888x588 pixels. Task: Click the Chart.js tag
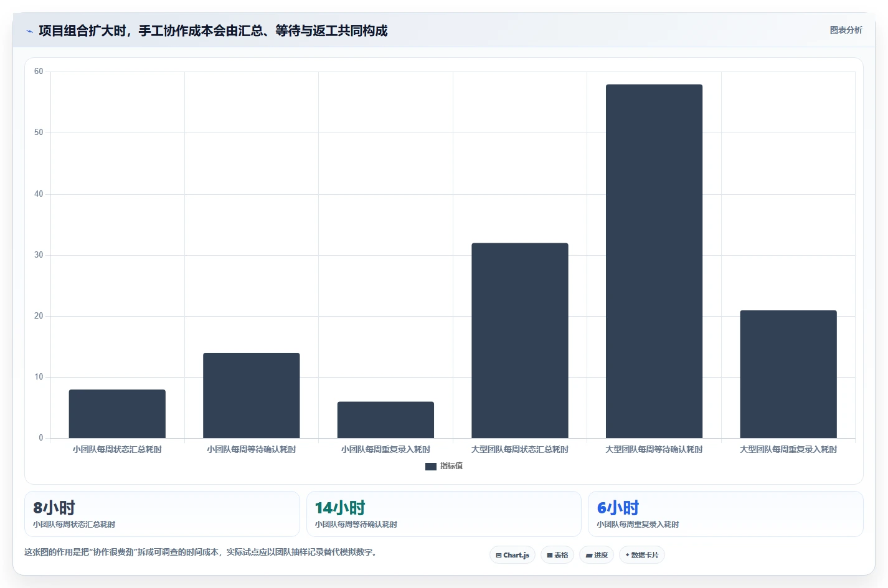click(512, 555)
